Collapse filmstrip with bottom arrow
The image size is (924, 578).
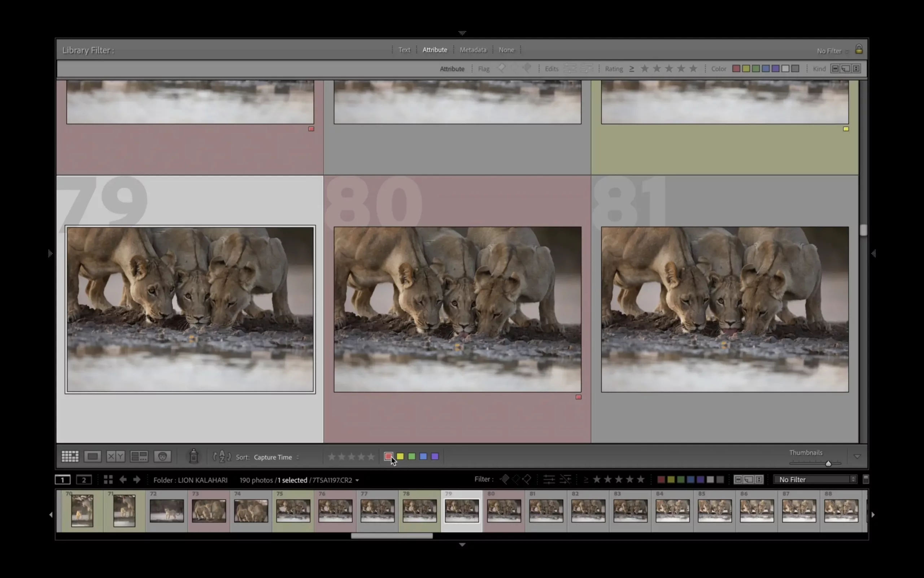pos(462,544)
